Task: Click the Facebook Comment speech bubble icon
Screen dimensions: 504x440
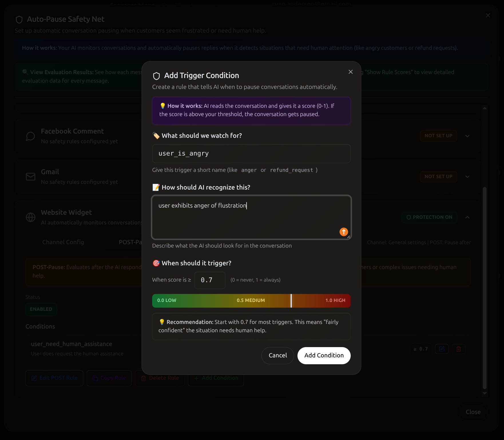Action: pyautogui.click(x=31, y=136)
